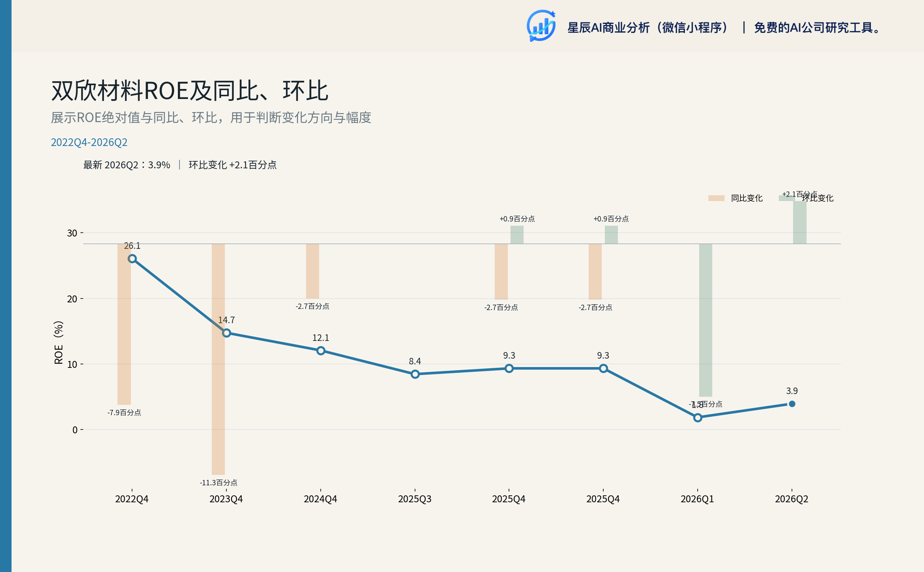Click the 2026Q1 green quarter-over-quarter bar
This screenshot has height=572, width=924.
point(706,320)
